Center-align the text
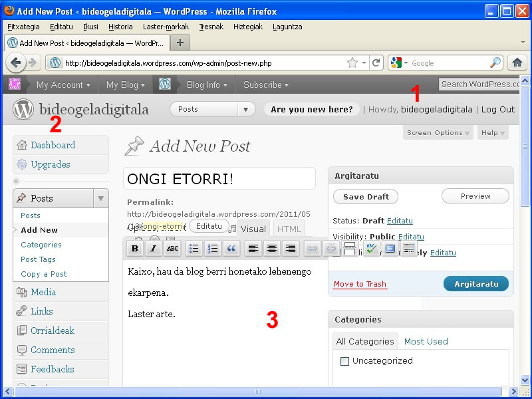This screenshot has height=399, width=532. (272, 249)
